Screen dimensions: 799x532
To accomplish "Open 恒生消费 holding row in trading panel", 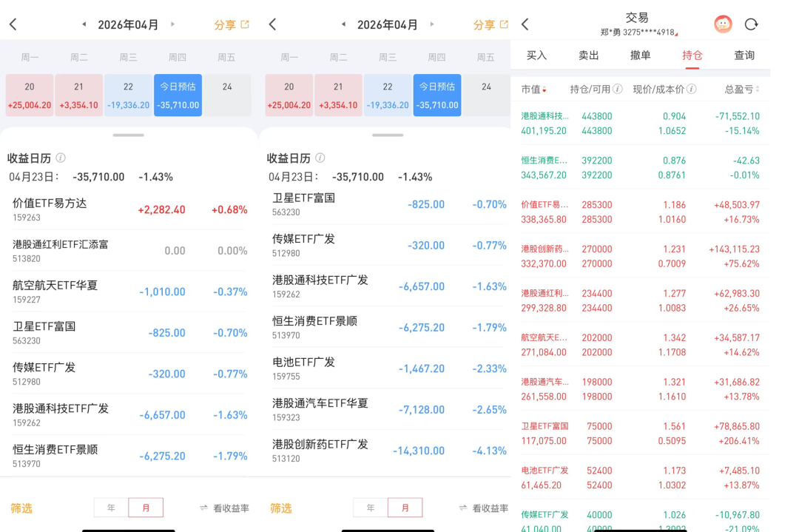I will click(x=641, y=168).
